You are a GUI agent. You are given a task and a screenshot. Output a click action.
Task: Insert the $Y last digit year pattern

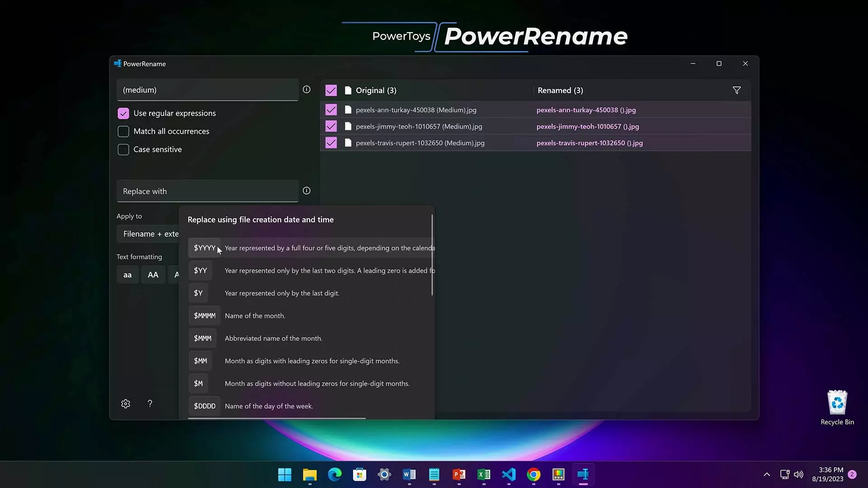pyautogui.click(x=198, y=293)
